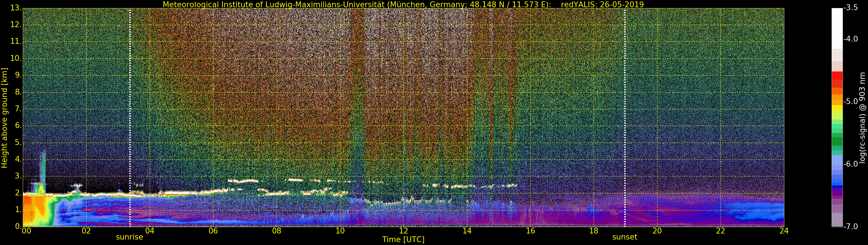Pick the white segment atop the colorbar
868x245 pixels.
click(837, 28)
